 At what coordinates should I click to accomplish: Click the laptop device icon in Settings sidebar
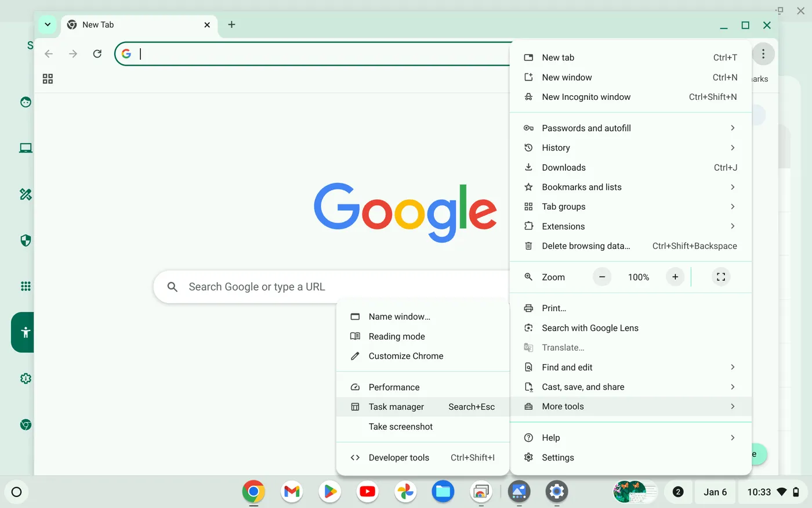[26, 148]
